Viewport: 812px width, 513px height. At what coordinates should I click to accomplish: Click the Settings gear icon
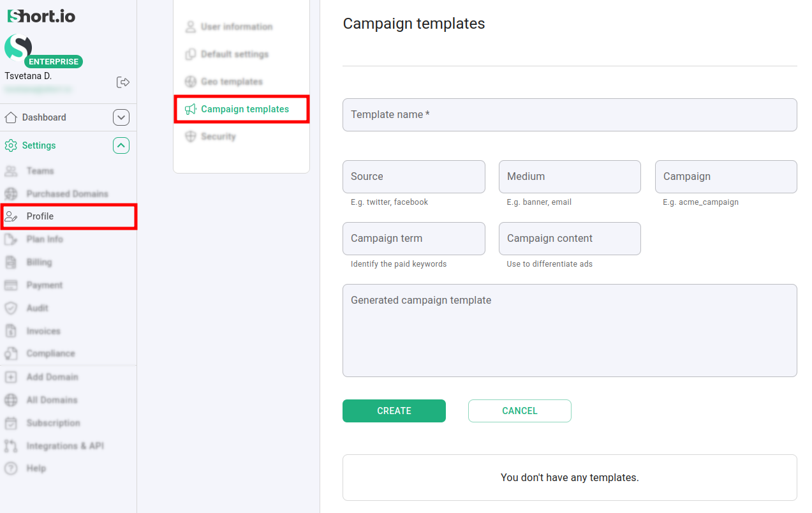tap(11, 145)
